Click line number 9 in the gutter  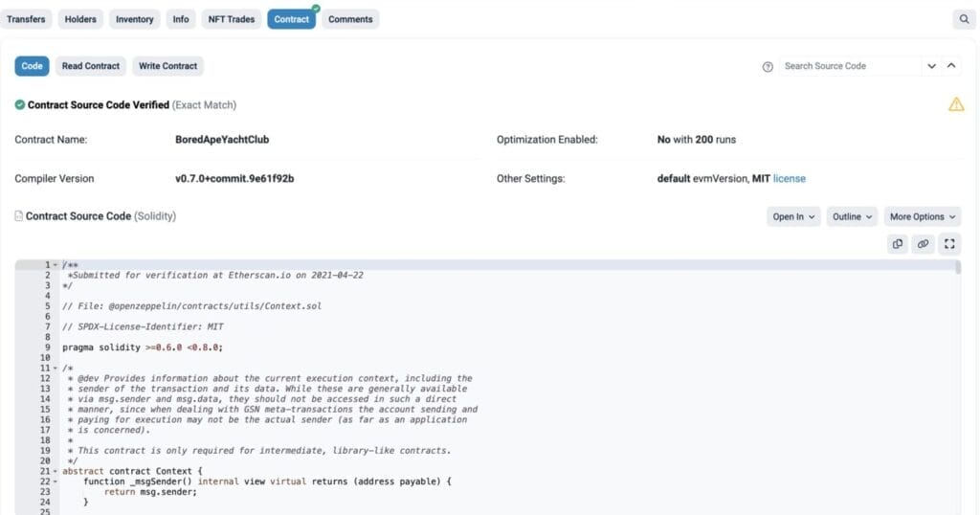(48, 347)
